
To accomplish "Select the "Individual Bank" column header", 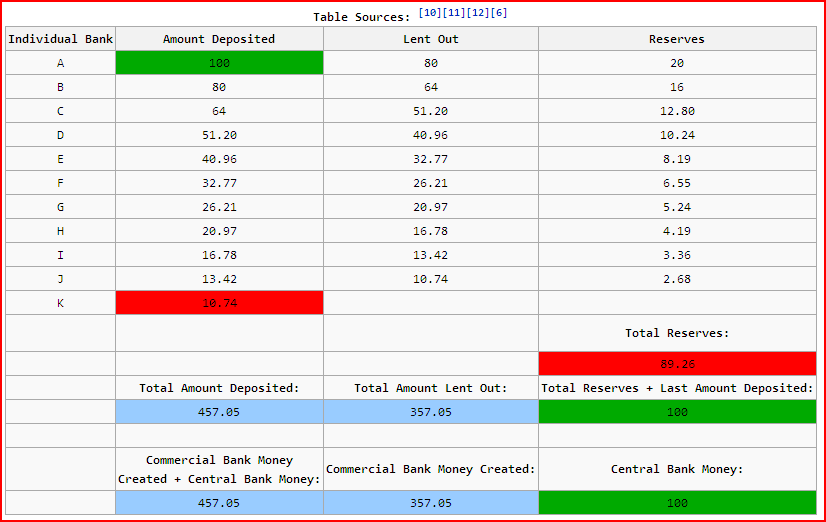I will 60,39.
